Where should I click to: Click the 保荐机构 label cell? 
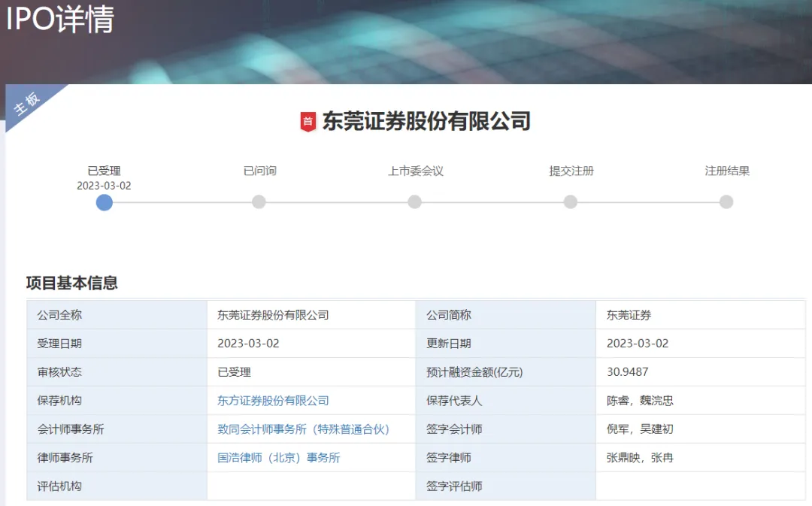[x=117, y=400]
